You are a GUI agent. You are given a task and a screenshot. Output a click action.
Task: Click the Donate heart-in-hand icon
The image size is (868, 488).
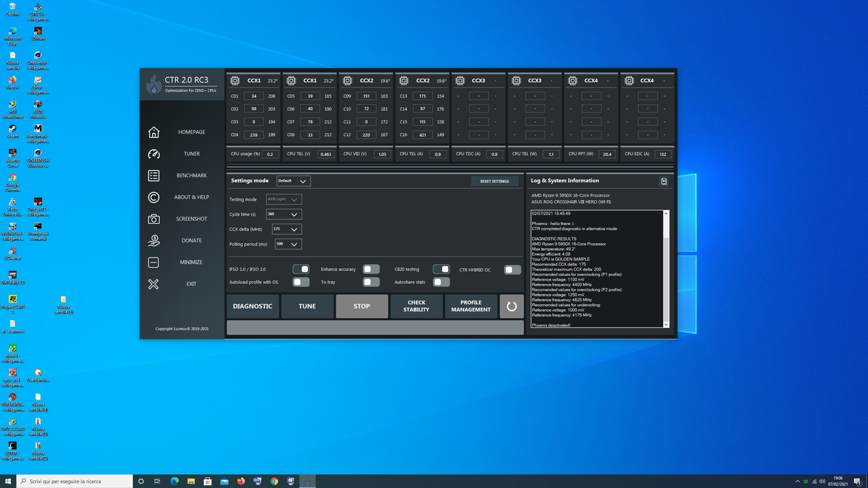pos(155,241)
